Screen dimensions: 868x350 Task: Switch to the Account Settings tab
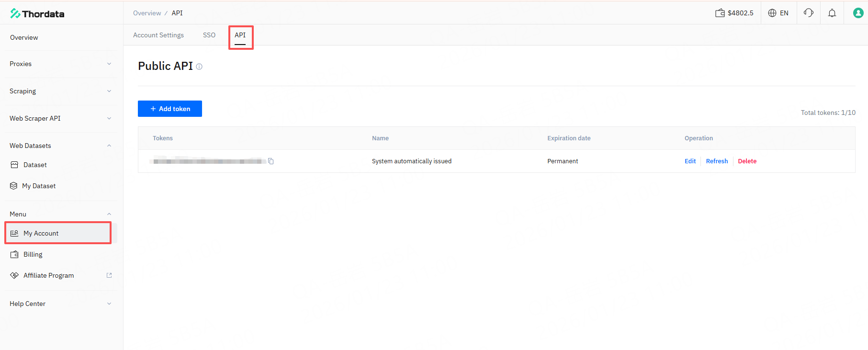[158, 35]
